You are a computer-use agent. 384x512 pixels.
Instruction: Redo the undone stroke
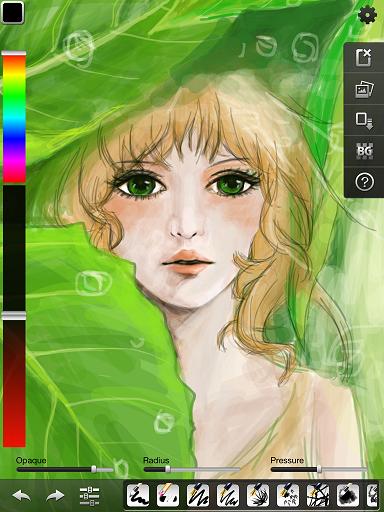55,496
